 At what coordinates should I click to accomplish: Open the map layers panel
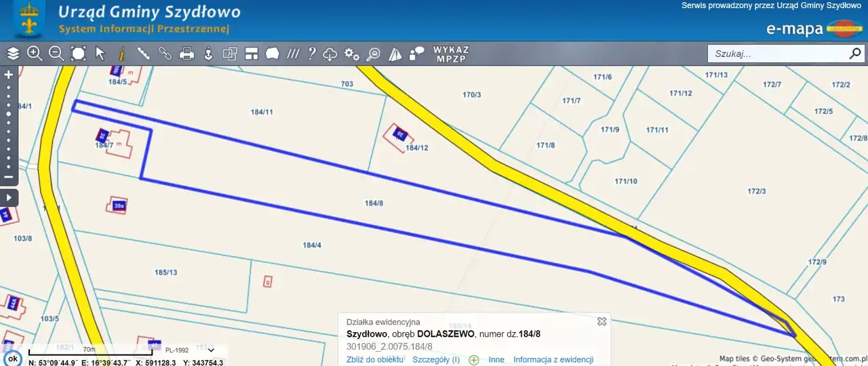point(13,54)
